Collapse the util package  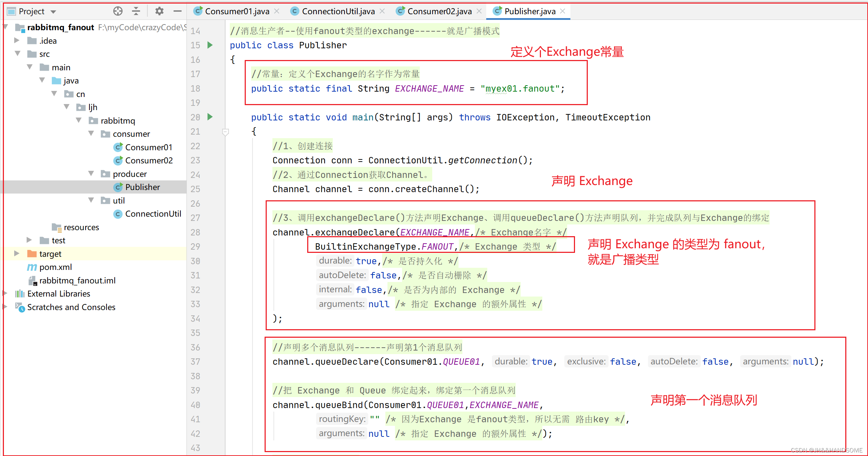[91, 200]
